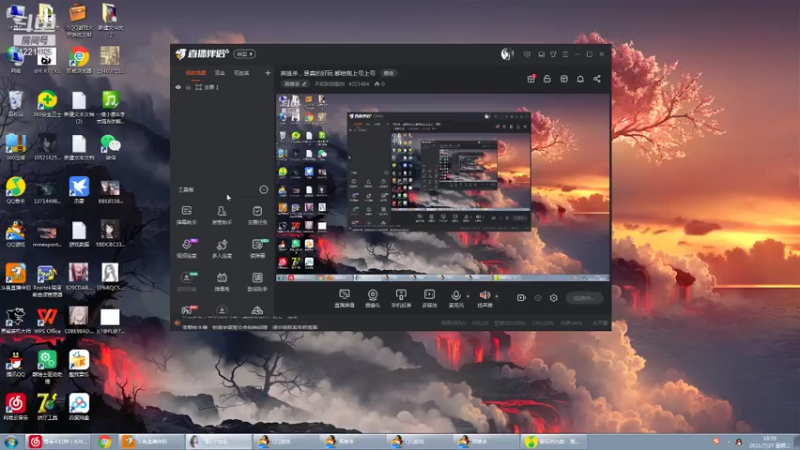The width and height of the screenshot is (800, 450).
Task: Open the skin shirt icon in title bar
Action: 553,54
